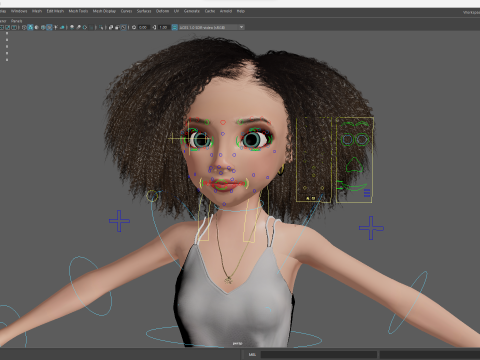Open the ACES sRGB view transform dropdown
The height and width of the screenshot is (360, 480).
[x=212, y=27]
